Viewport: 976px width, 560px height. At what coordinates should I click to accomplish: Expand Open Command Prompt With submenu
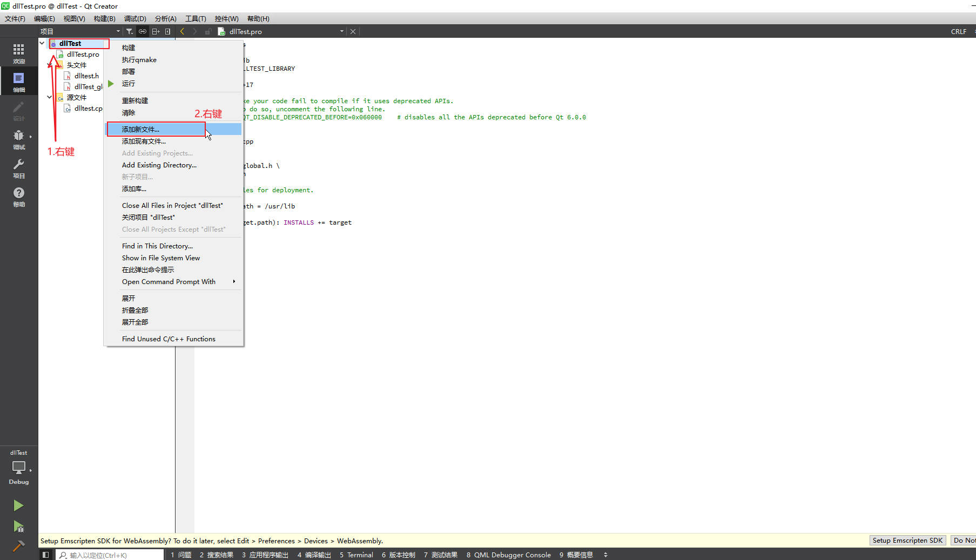[173, 281]
